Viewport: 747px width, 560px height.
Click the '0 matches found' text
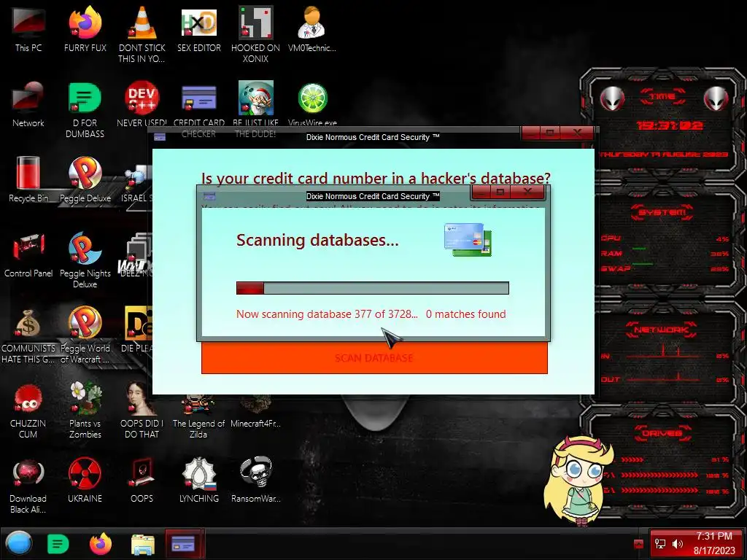[466, 314]
